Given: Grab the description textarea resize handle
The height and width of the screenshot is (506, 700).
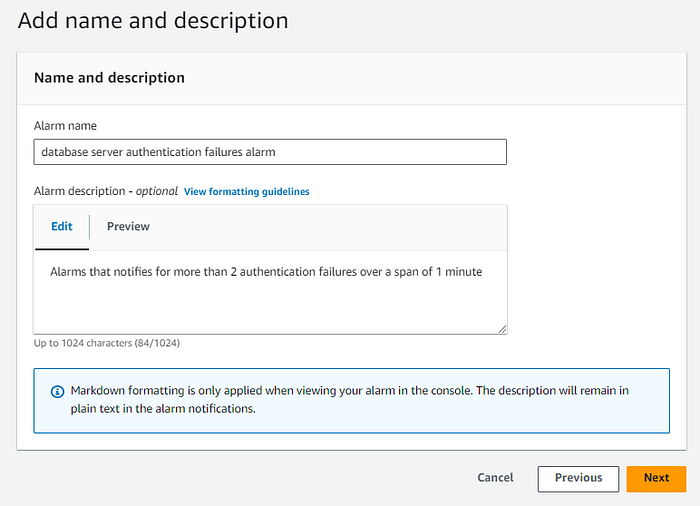Looking at the screenshot, I should (502, 329).
